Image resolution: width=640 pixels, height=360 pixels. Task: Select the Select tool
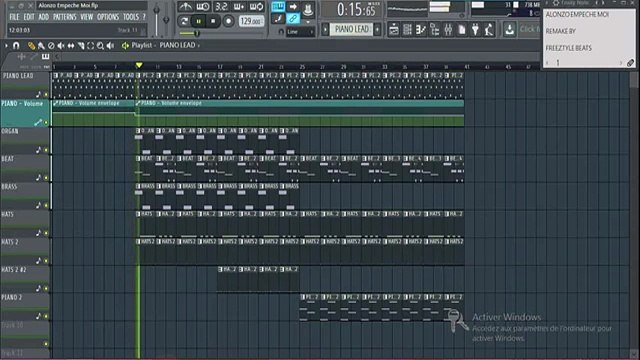click(x=91, y=46)
